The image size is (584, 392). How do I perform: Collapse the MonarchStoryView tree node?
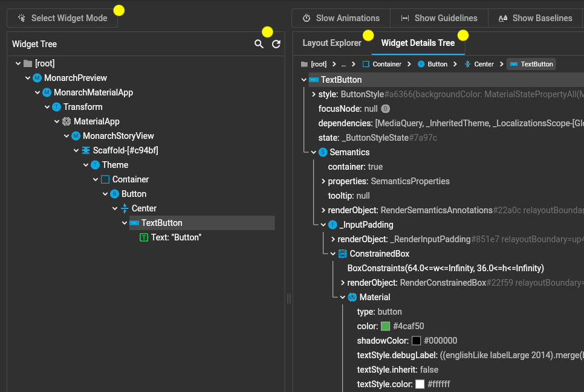coord(67,136)
